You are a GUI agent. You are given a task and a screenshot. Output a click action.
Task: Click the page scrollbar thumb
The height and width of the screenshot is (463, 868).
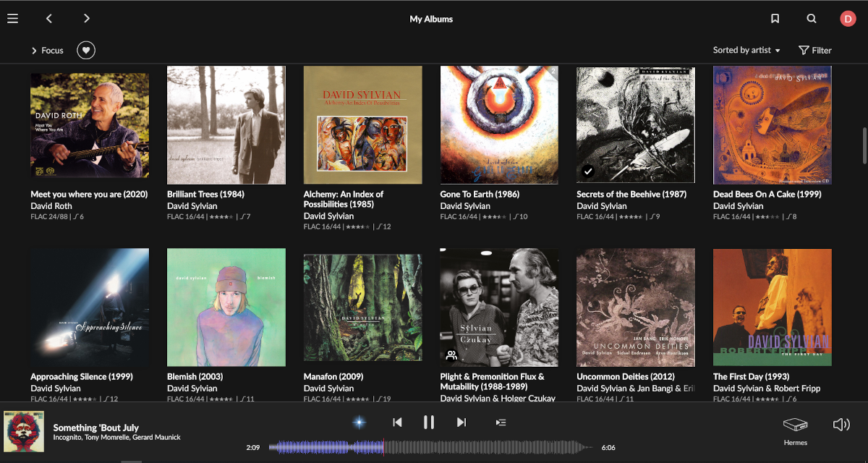coord(864,145)
